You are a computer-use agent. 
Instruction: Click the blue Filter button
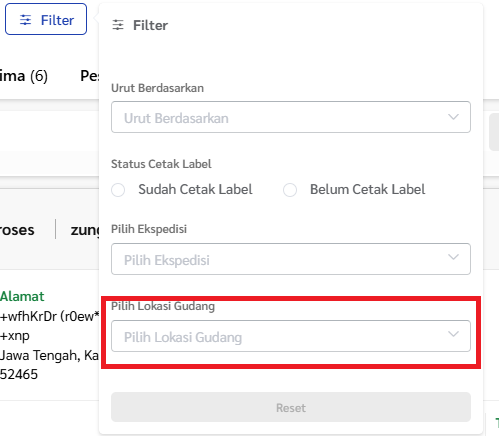pyautogui.click(x=46, y=19)
